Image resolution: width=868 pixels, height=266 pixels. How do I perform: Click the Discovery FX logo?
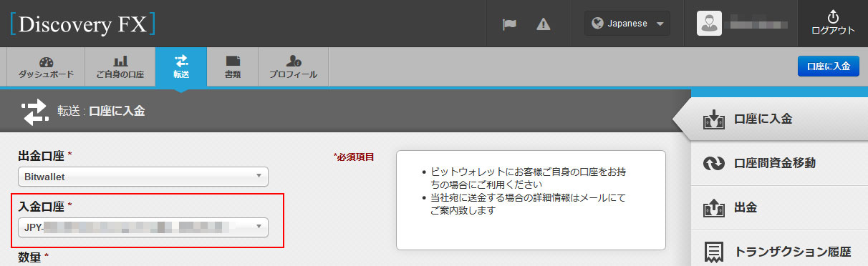point(83,24)
